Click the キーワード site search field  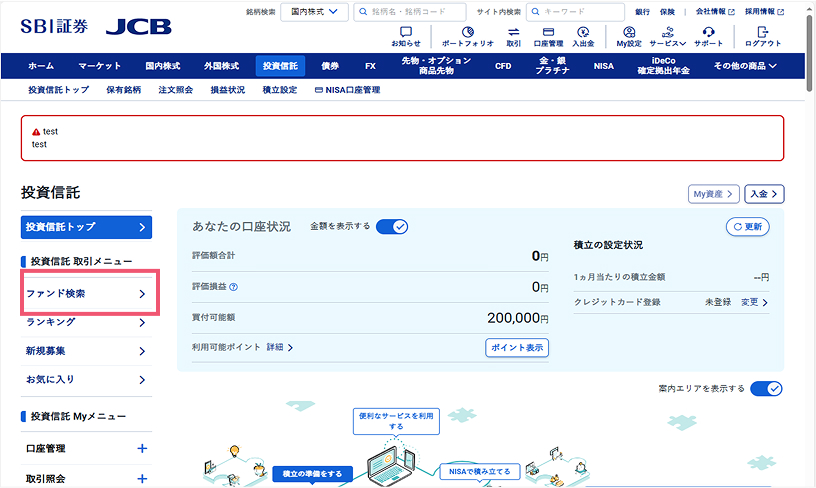click(575, 12)
